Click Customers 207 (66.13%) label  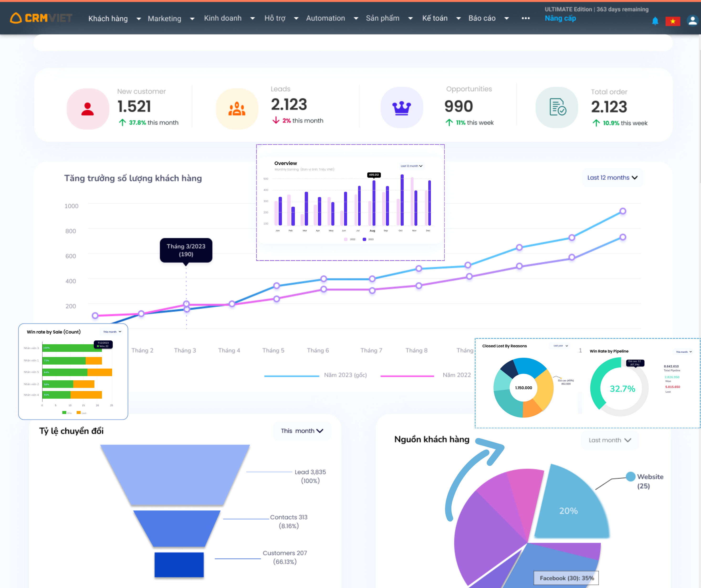pyautogui.click(x=285, y=557)
